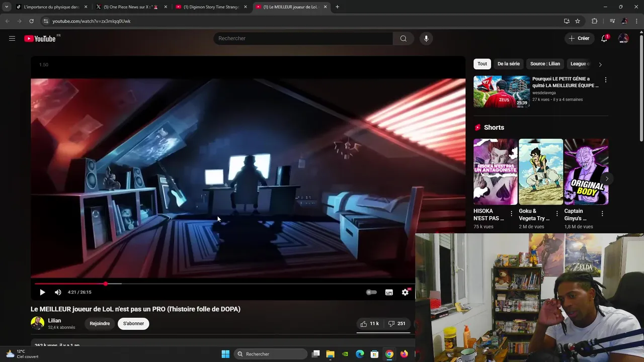Mute the video volume
Viewport: 644px width, 362px height.
(58, 292)
